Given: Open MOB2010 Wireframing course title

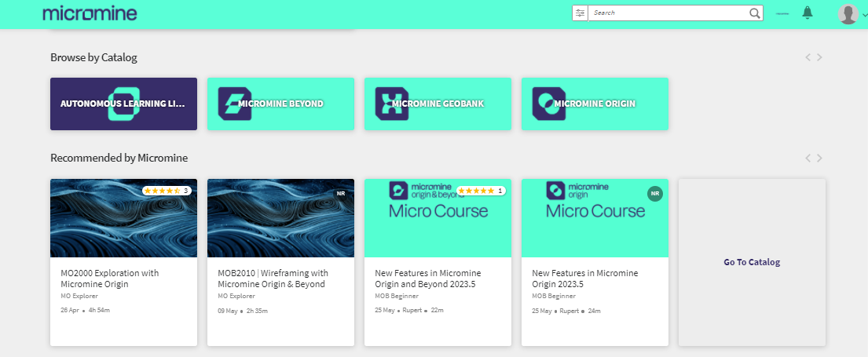Looking at the screenshot, I should pos(272,279).
